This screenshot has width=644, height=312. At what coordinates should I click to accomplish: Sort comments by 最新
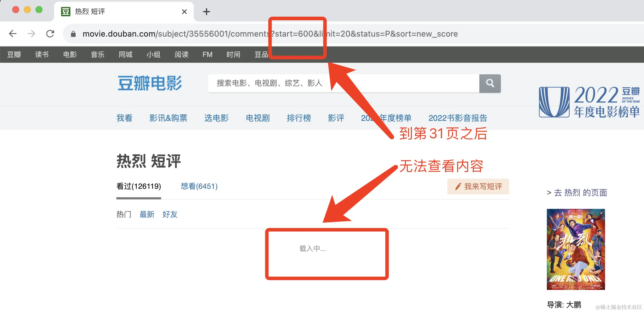[147, 214]
